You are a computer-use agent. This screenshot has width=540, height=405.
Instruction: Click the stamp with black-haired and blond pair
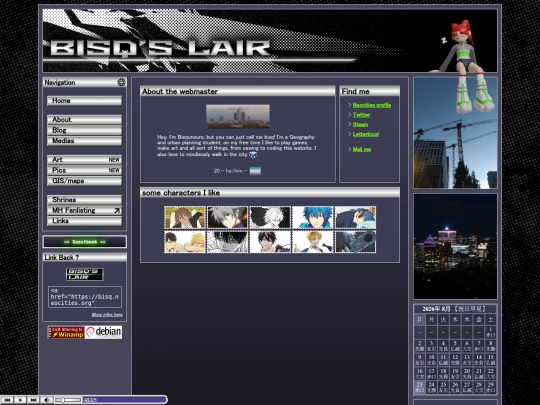pyautogui.click(x=185, y=242)
